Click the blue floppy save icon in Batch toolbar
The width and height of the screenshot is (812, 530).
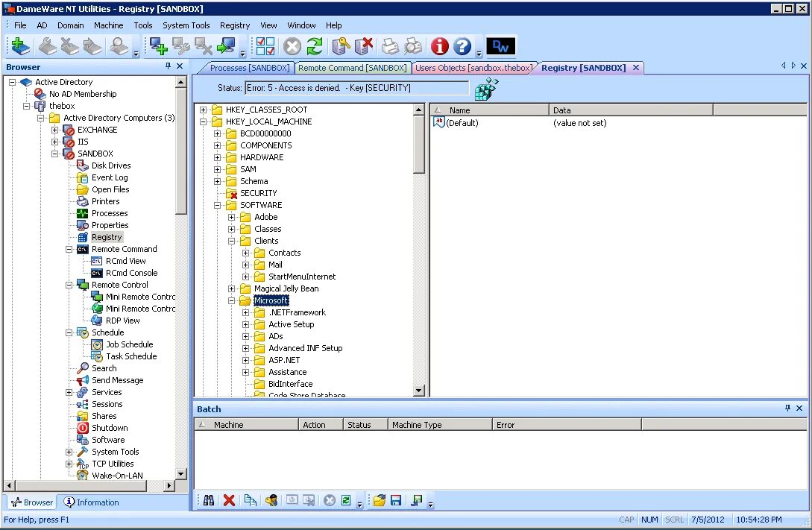tap(396, 500)
